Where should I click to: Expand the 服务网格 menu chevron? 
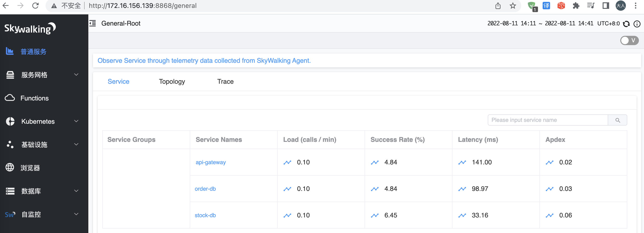[76, 74]
